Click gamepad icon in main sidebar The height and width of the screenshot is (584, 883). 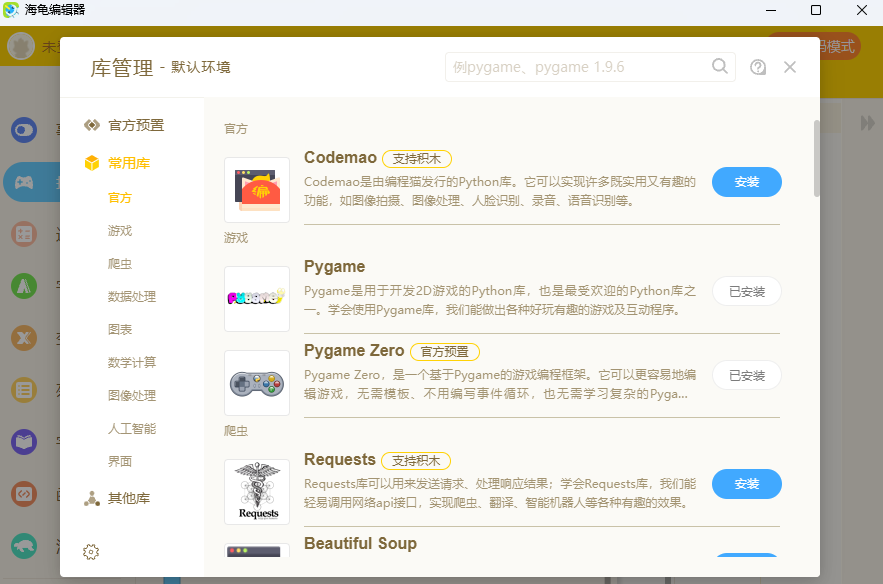[24, 182]
